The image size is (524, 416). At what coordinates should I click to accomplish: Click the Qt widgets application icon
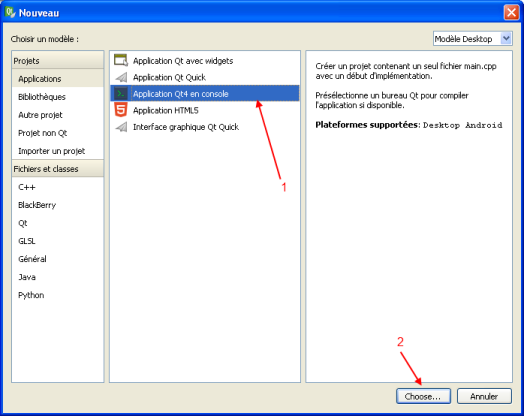121,60
